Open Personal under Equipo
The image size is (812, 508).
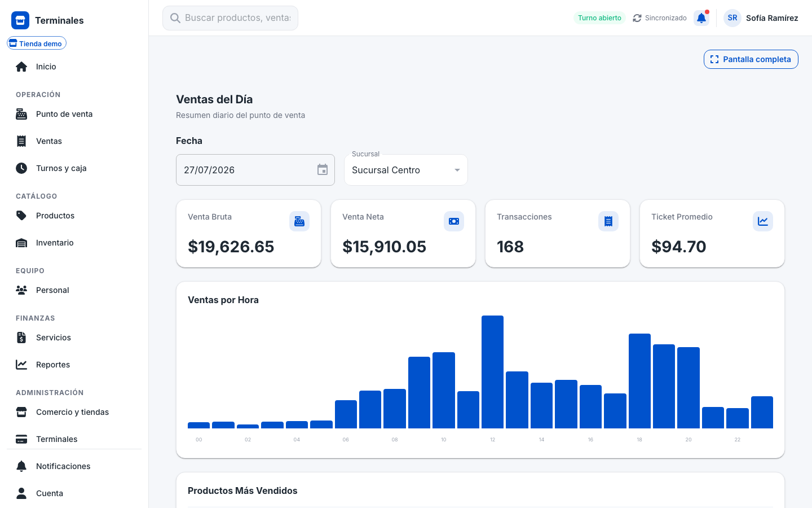coord(74,290)
